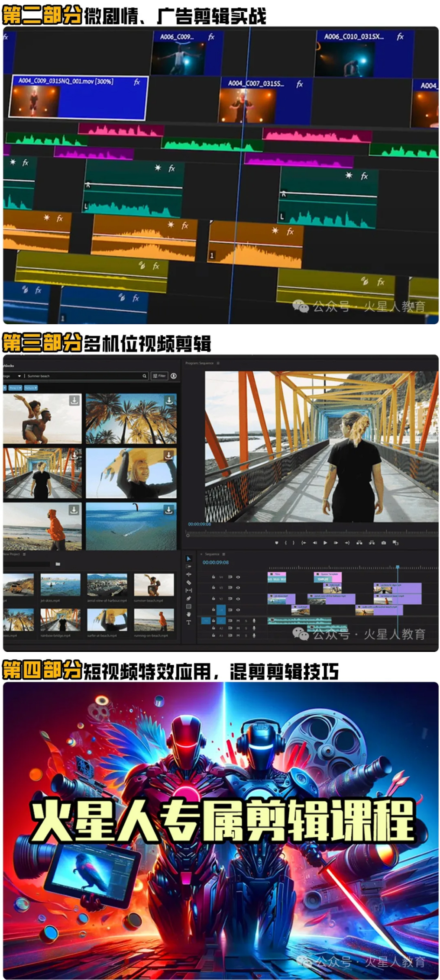440x980 pixels.
Task: Click the Mark Out bracket button
Action: click(294, 543)
